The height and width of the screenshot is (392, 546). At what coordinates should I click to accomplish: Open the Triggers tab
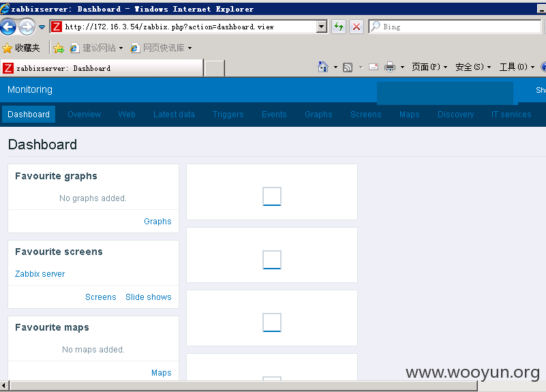tap(228, 114)
